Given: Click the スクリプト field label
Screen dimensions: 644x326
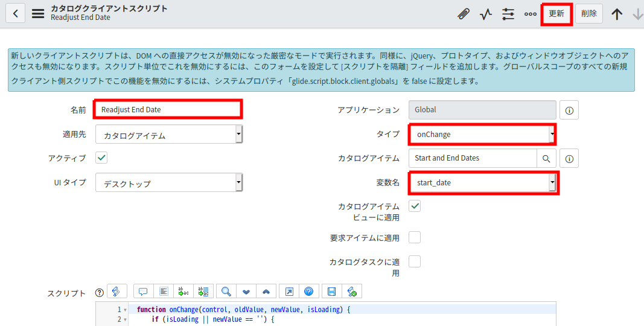Looking at the screenshot, I should point(66,293).
